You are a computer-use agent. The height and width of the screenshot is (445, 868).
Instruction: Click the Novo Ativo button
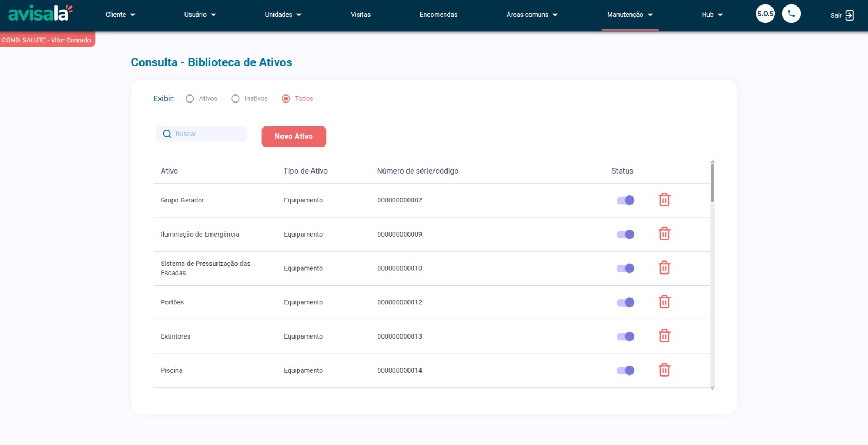coord(293,137)
